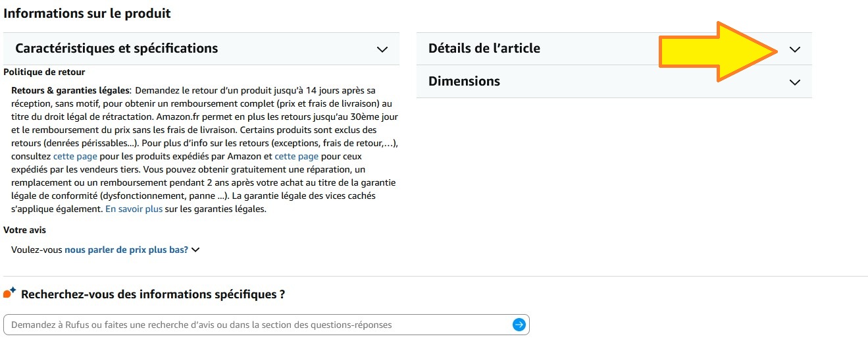Expand the chevron beside 'prix plus bas?'
This screenshot has height=349, width=868.
tap(195, 250)
